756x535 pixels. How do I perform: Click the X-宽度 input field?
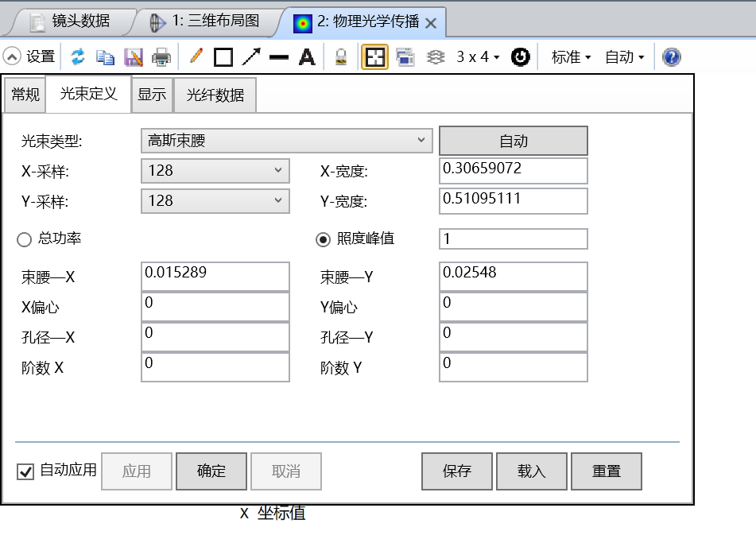pyautogui.click(x=513, y=171)
